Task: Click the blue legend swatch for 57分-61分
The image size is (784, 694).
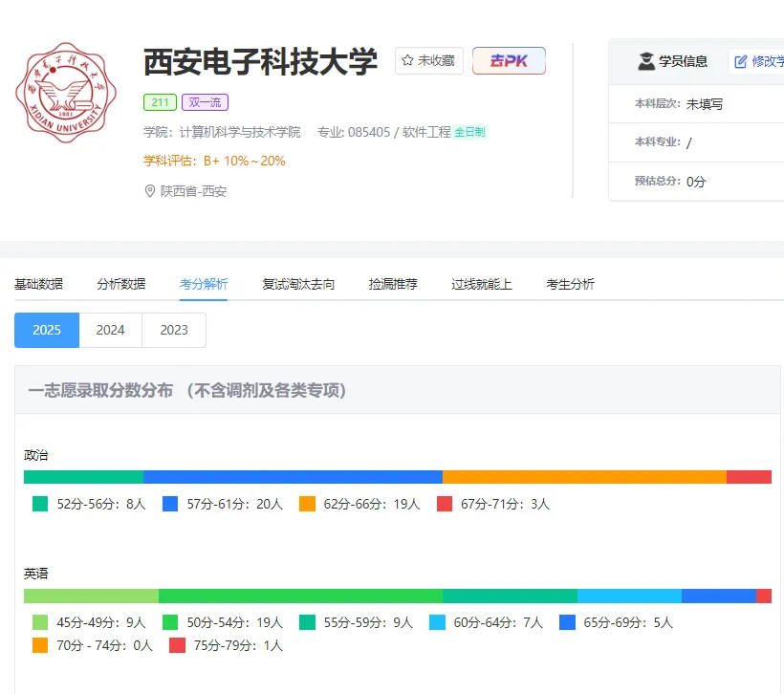Action: click(x=170, y=504)
